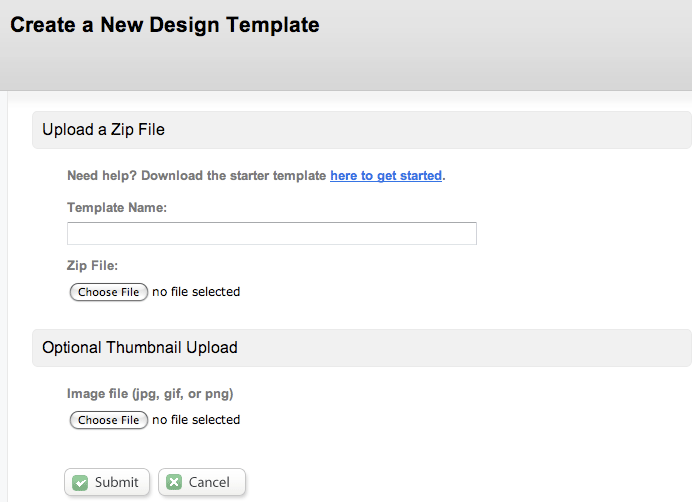This screenshot has width=692, height=502.
Task: Click 'no file selected' beside Zip File chooser
Action: pyautogui.click(x=196, y=292)
